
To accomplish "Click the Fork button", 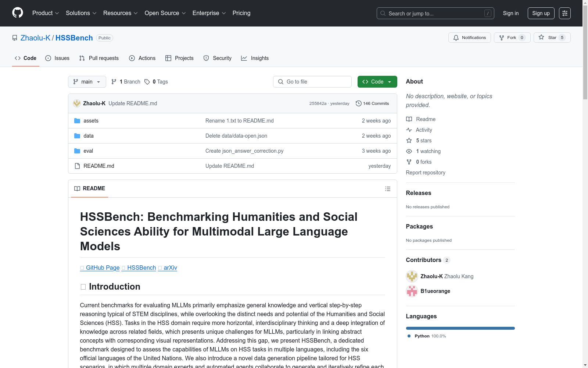I will (x=512, y=38).
